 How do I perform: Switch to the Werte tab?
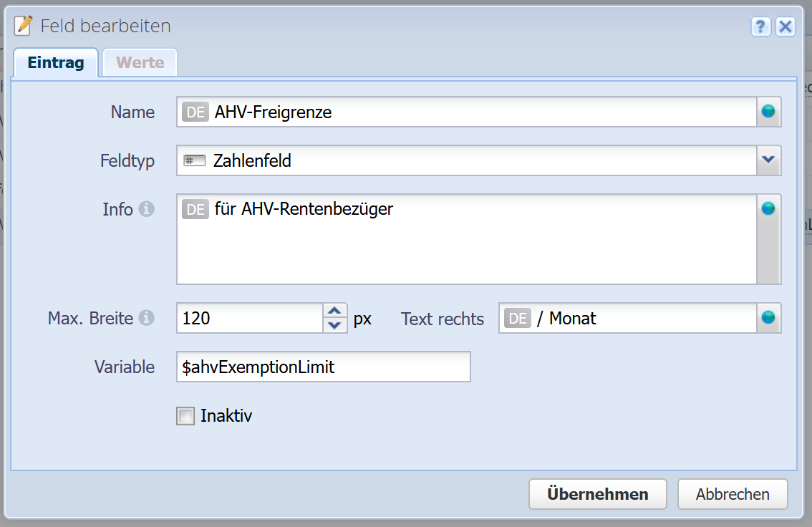click(x=140, y=62)
